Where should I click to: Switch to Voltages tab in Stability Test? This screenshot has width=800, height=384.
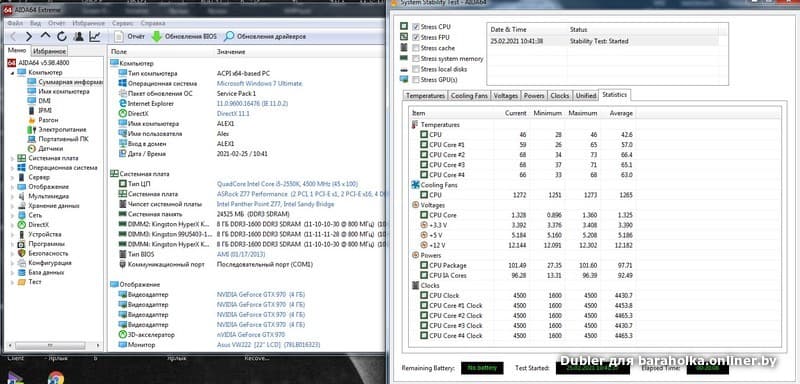[x=506, y=96]
